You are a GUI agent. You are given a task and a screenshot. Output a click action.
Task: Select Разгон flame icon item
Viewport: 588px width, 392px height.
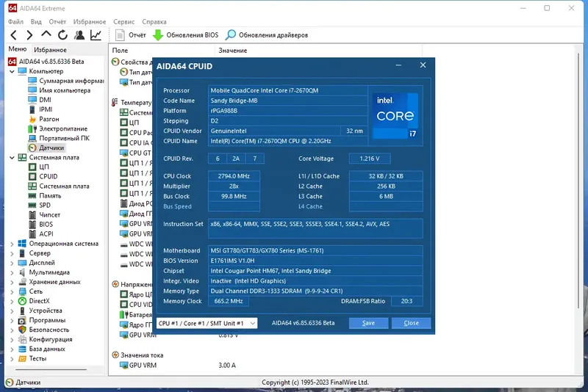43,119
